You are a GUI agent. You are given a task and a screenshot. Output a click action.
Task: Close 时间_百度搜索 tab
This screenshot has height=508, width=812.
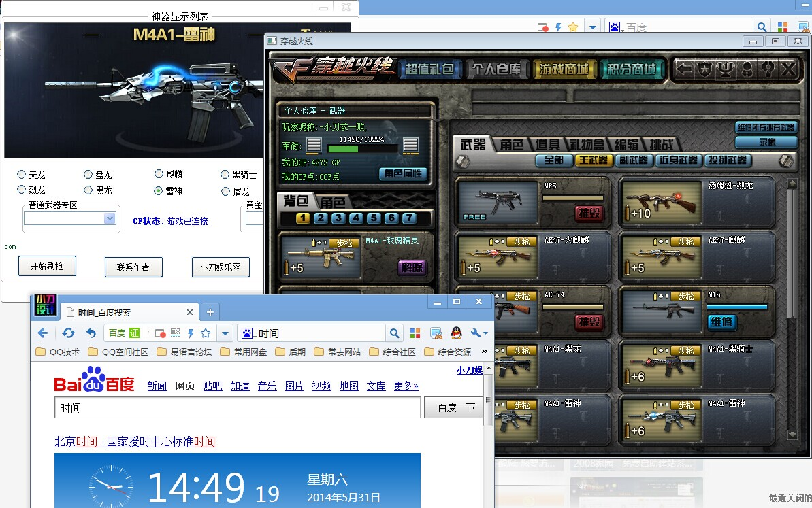coord(189,312)
